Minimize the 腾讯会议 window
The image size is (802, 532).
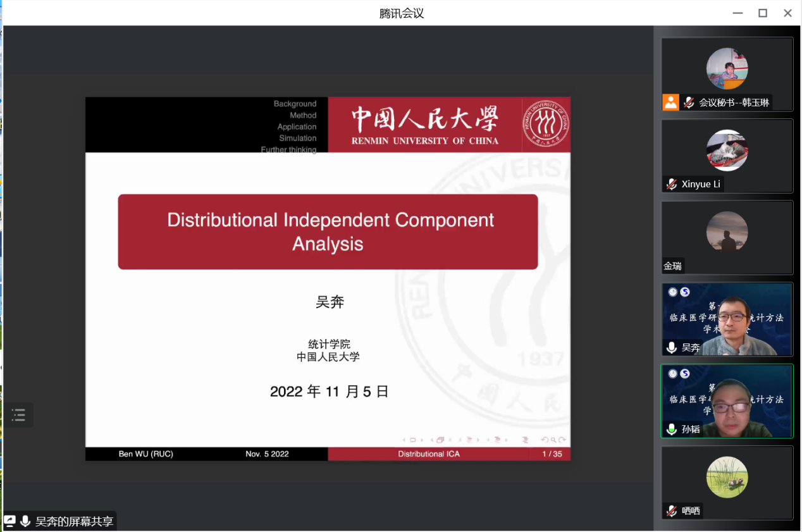pos(737,13)
